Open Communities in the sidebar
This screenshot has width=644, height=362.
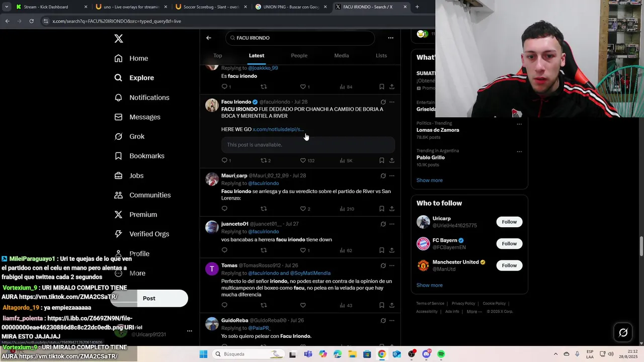point(142,195)
